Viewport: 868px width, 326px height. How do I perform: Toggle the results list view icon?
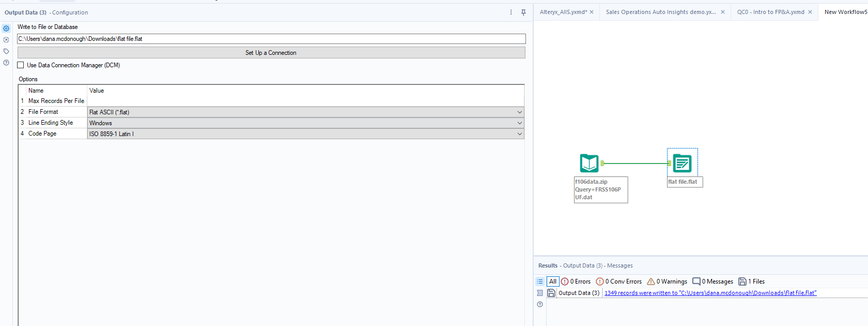pos(540,281)
